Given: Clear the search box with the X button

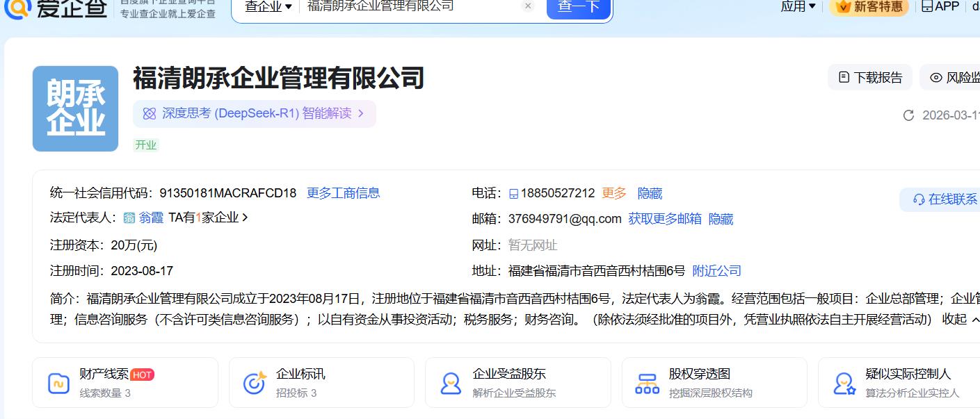Looking at the screenshot, I should [x=528, y=6].
